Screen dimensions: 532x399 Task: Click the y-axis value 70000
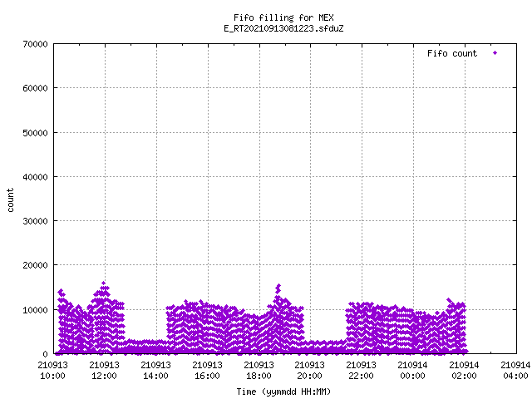35,44
